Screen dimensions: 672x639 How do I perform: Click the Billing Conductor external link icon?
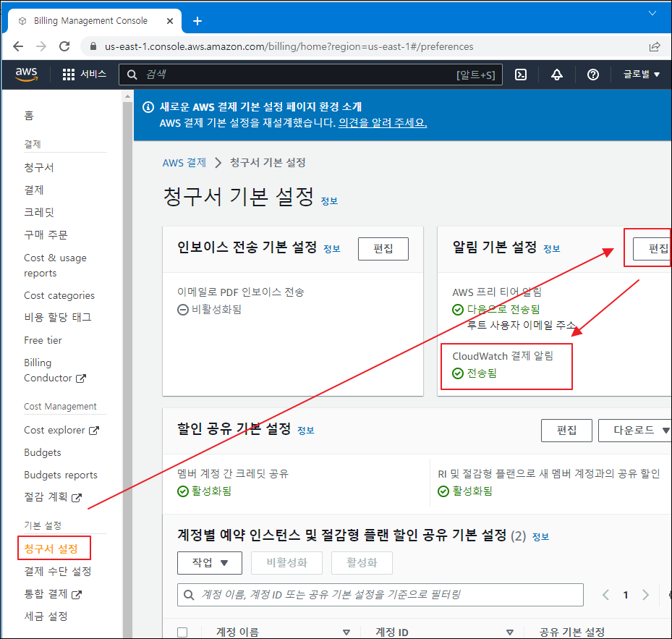81,378
